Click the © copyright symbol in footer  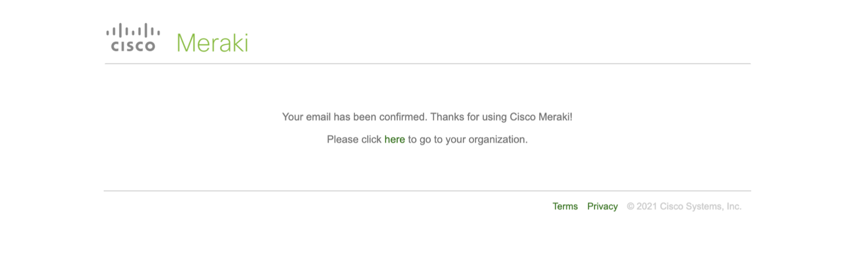point(631,206)
